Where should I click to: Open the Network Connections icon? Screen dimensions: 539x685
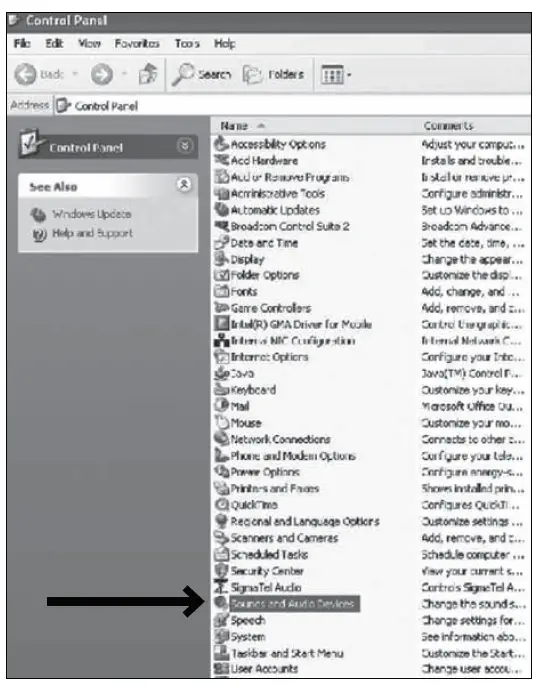click(221, 439)
